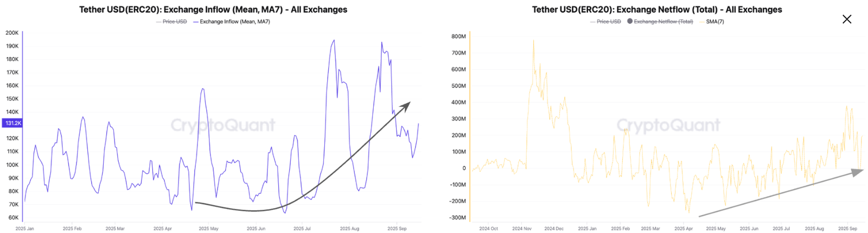Click the -300M y-axis label

tap(457, 218)
